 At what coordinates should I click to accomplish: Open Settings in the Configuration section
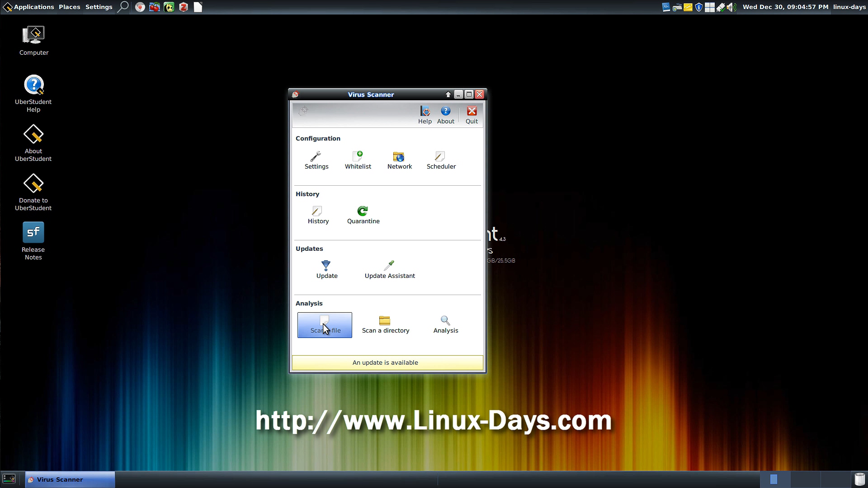click(316, 161)
